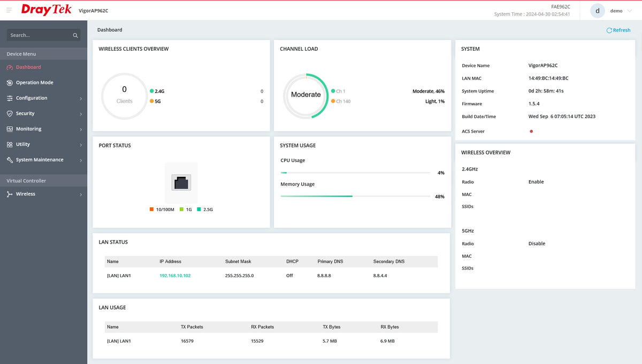Screen dimensions: 642x364
Task: Click the Moderate, 46% channel reading
Action: click(429, 91)
